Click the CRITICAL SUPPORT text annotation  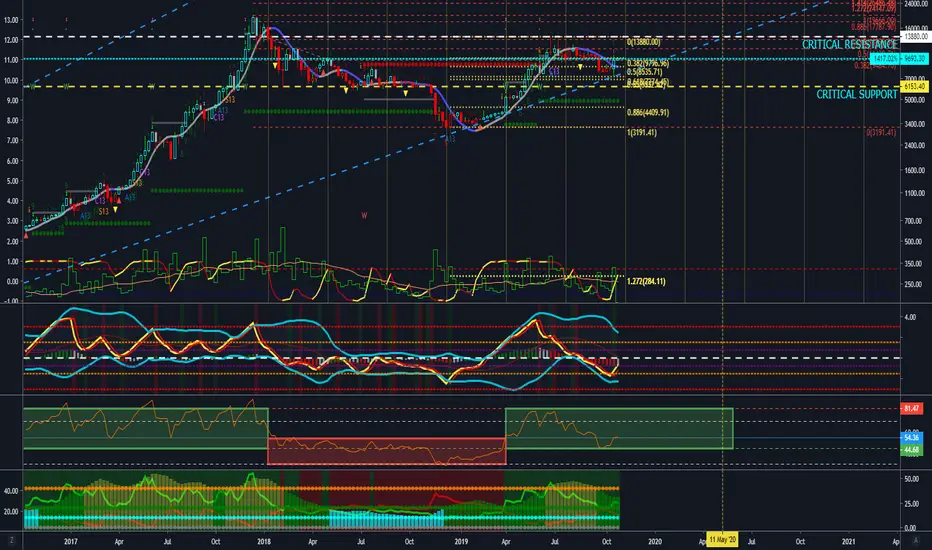pyautogui.click(x=857, y=95)
